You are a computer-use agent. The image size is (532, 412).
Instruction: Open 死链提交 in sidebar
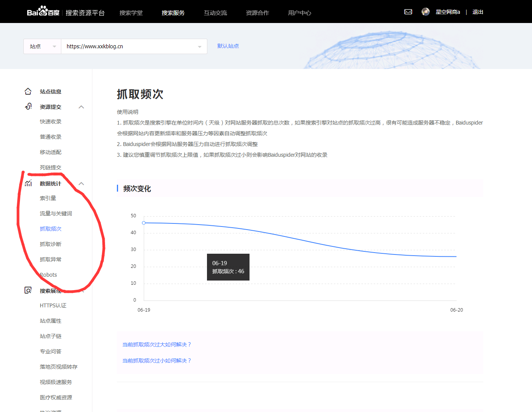tap(51, 167)
